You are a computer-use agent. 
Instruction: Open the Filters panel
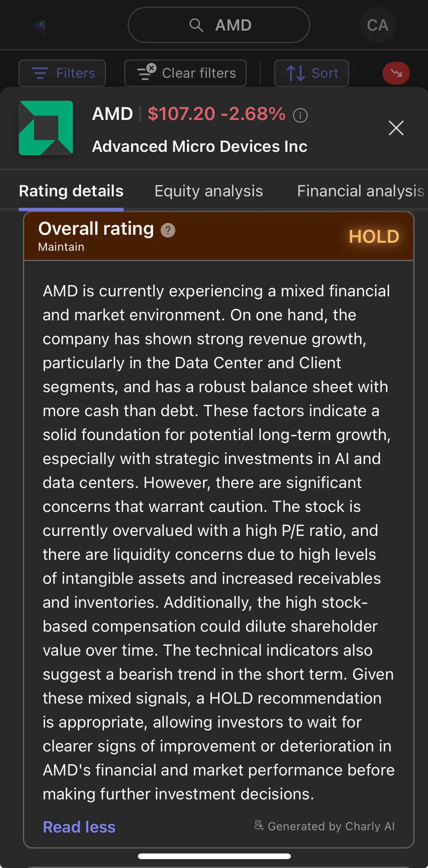62,73
